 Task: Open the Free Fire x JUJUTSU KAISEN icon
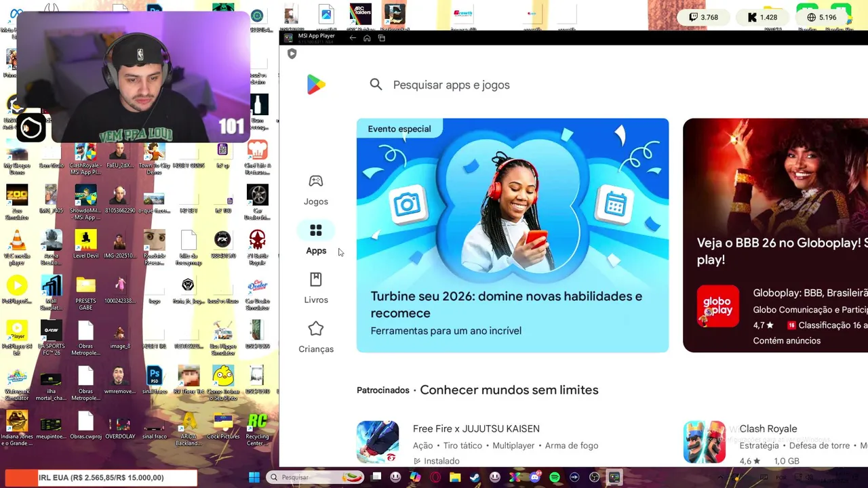378,442
